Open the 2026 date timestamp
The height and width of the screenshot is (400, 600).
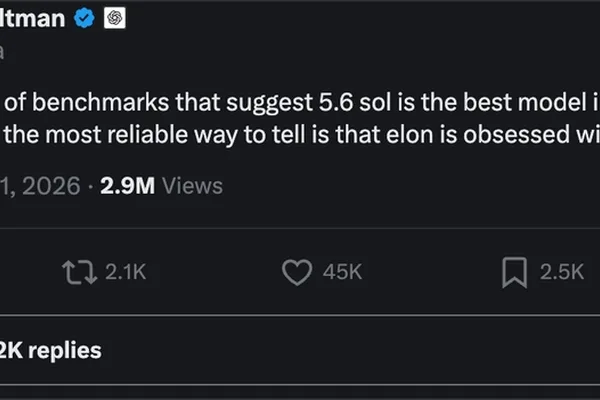tap(40, 186)
